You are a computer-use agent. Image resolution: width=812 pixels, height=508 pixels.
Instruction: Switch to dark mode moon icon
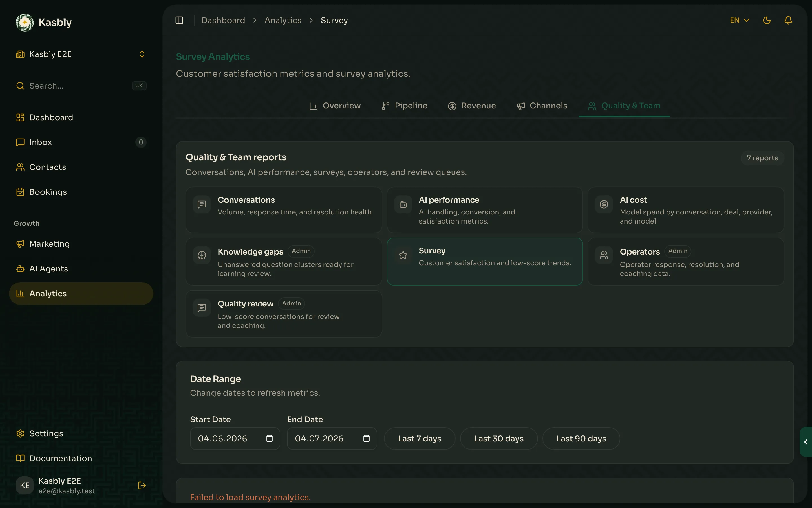[767, 20]
